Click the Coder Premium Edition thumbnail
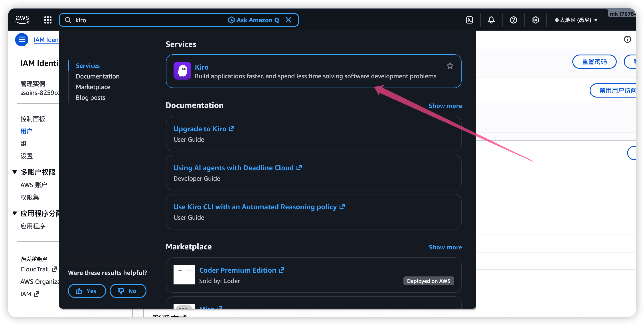The width and height of the screenshot is (644, 325). coord(184,274)
